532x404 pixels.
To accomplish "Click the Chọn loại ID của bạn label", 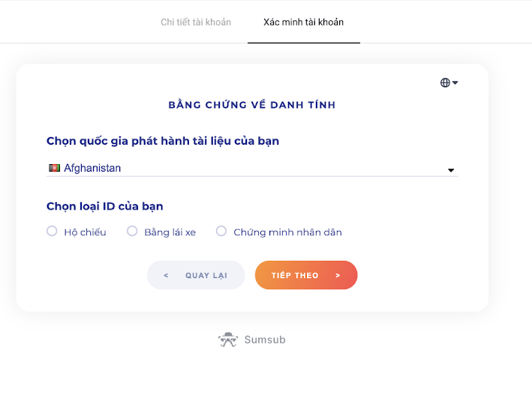I will pos(105,206).
